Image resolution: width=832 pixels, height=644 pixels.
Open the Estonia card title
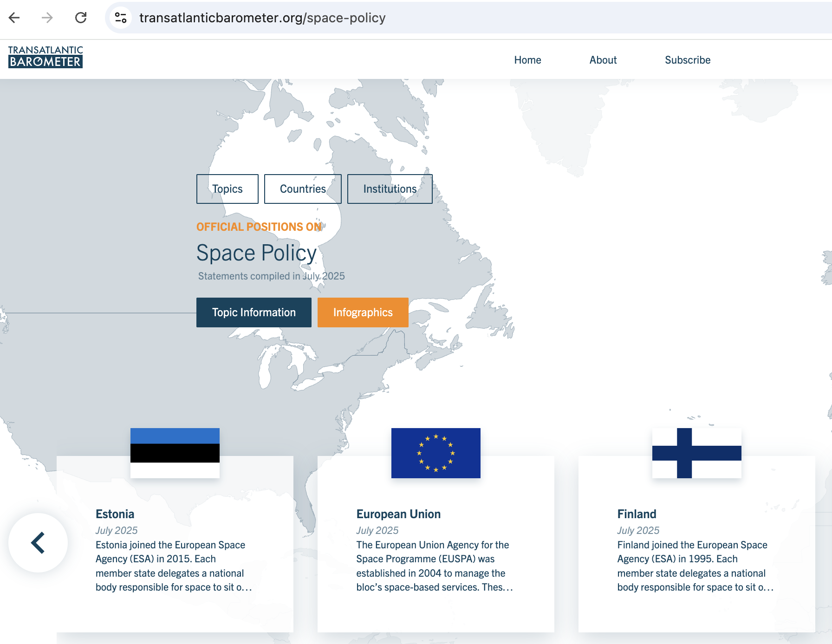pos(115,514)
